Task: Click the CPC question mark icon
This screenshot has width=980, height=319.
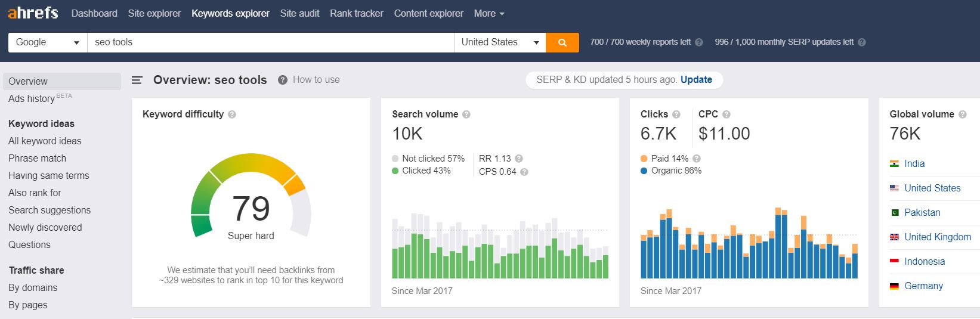Action: point(726,114)
